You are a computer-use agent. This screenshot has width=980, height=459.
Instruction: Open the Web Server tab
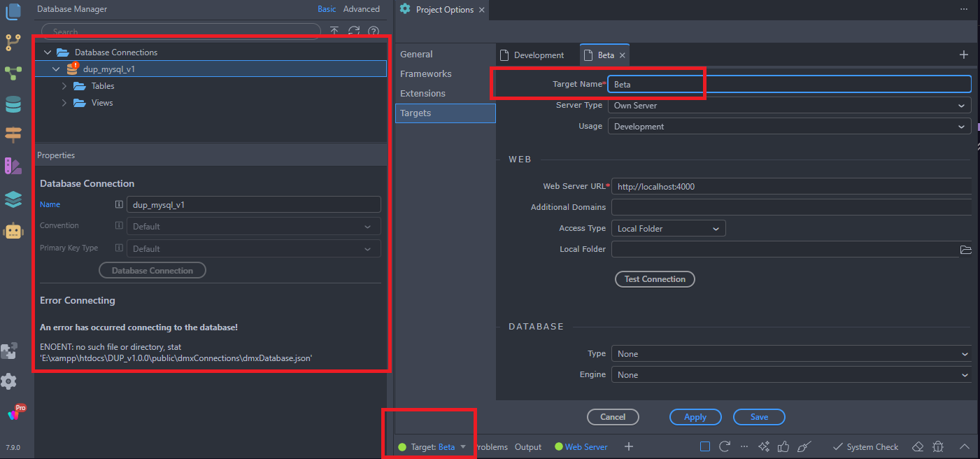pos(581,447)
